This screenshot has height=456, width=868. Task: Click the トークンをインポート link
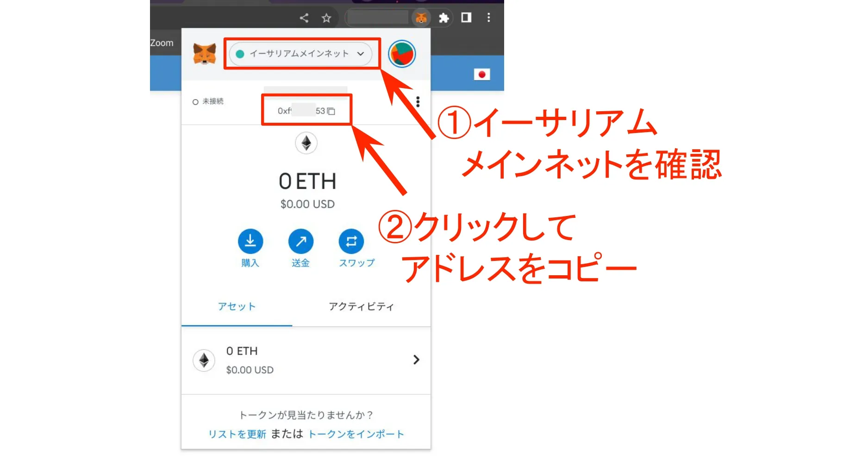[356, 434]
